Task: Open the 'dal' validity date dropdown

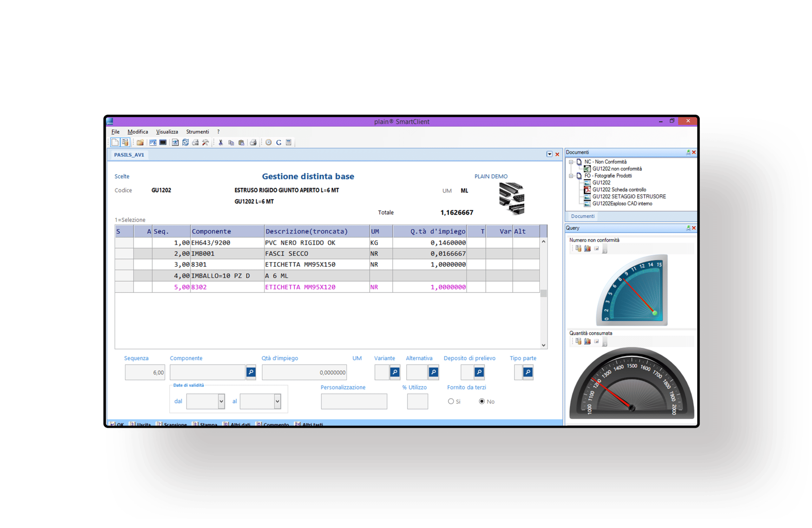Action: pos(221,401)
